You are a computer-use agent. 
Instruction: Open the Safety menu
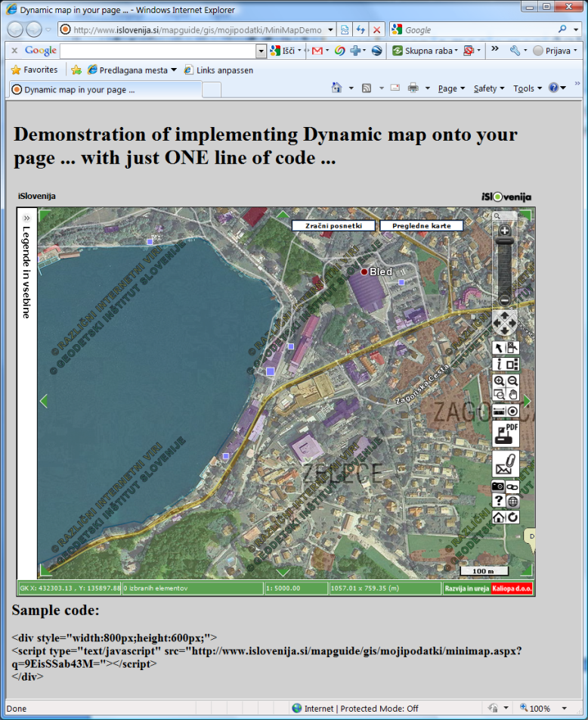(489, 88)
